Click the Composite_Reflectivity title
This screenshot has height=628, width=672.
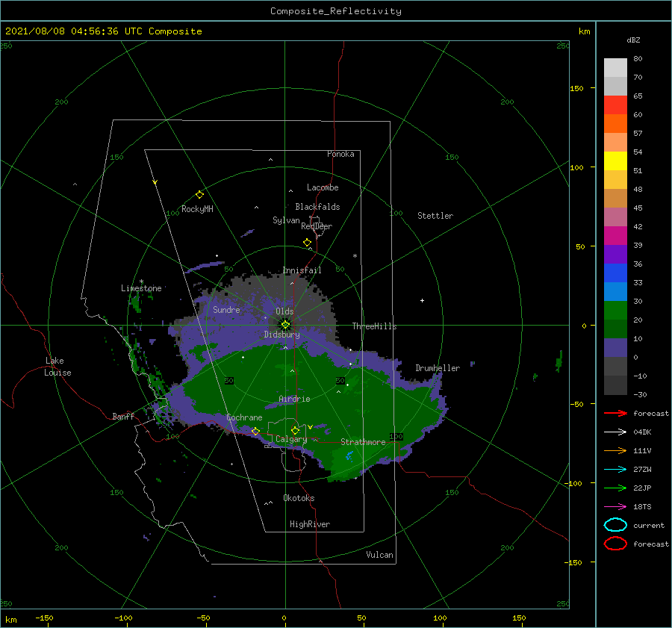click(336, 11)
